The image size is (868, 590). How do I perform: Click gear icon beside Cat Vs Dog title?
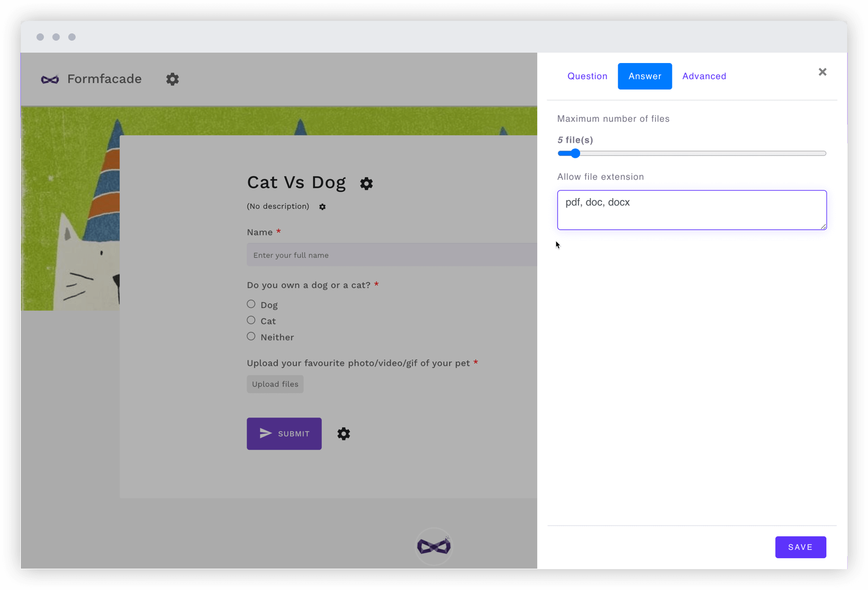366,183
